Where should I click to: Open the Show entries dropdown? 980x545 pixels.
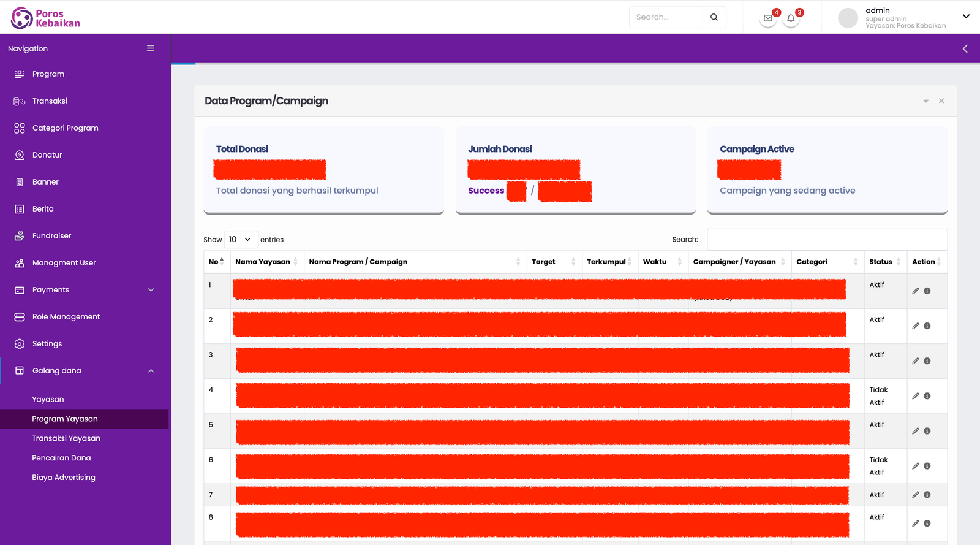click(241, 240)
